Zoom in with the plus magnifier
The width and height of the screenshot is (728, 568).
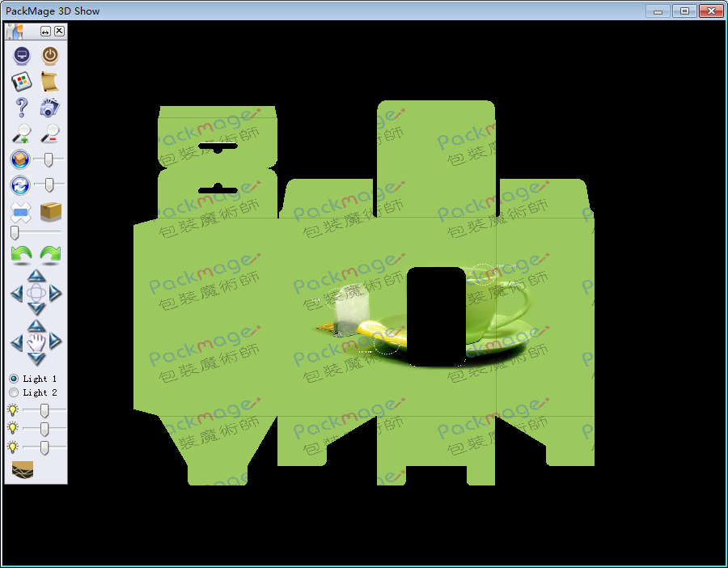point(21,134)
